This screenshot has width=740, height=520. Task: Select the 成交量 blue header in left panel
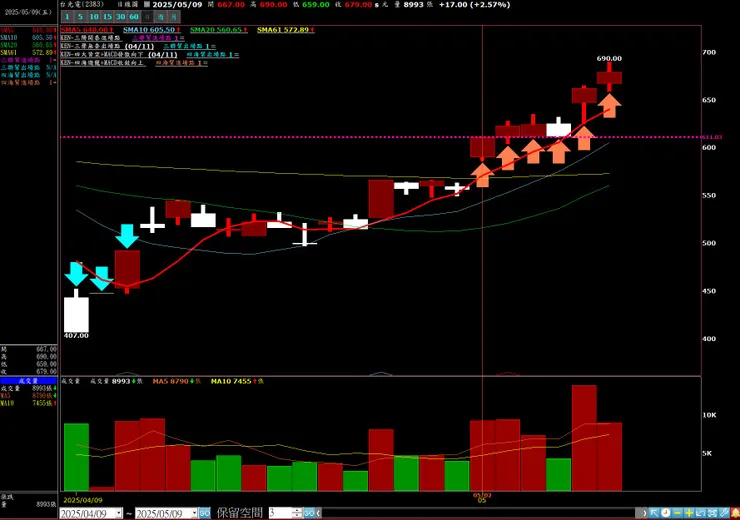pos(28,380)
